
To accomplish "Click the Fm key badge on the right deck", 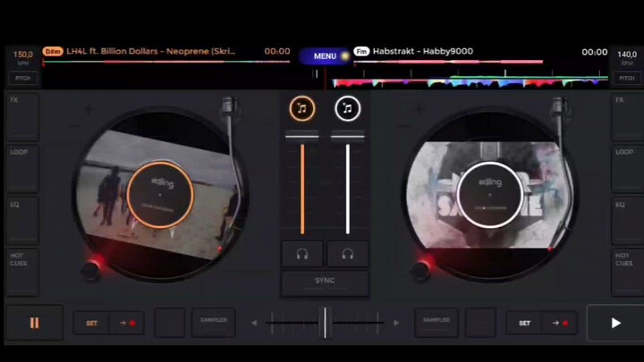I will click(x=361, y=51).
